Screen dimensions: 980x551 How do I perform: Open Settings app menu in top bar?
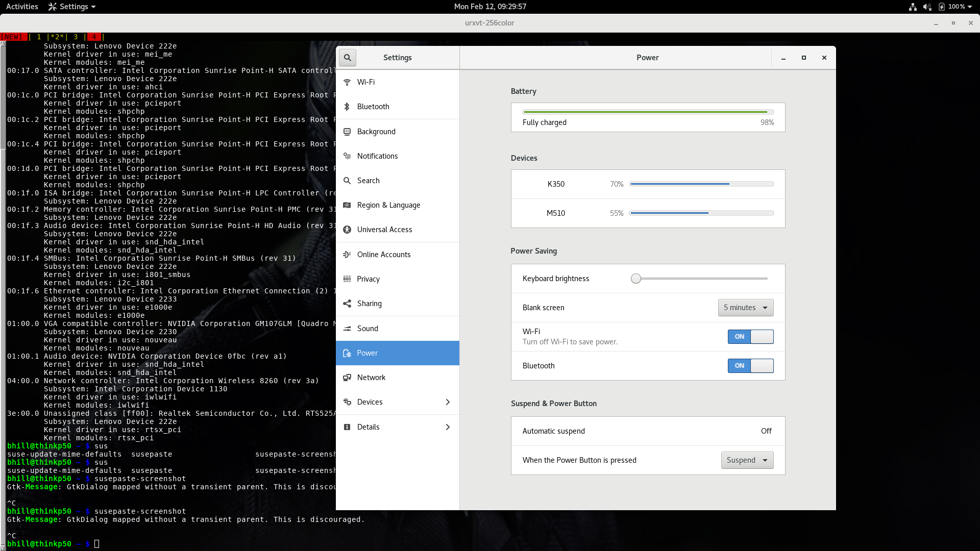coord(72,7)
